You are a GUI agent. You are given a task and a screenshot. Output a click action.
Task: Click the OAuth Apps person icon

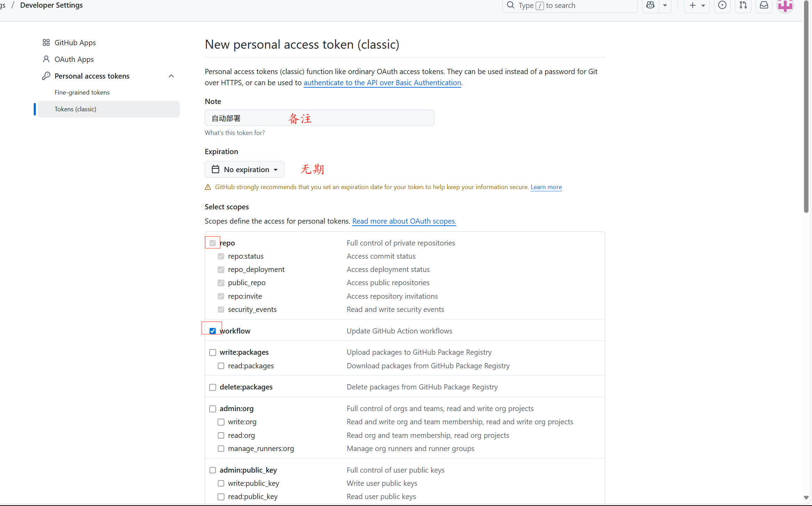pos(46,59)
